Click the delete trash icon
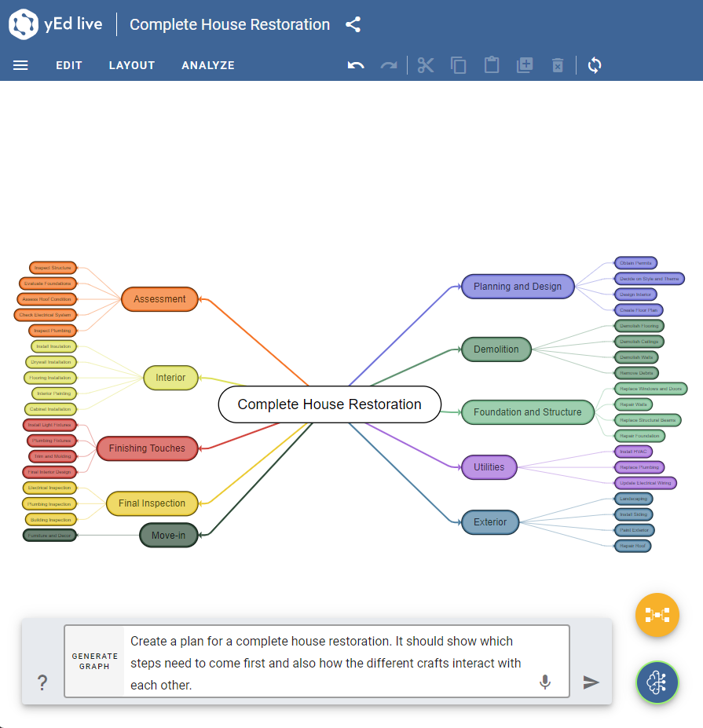Image resolution: width=703 pixels, height=728 pixels. 558,65
